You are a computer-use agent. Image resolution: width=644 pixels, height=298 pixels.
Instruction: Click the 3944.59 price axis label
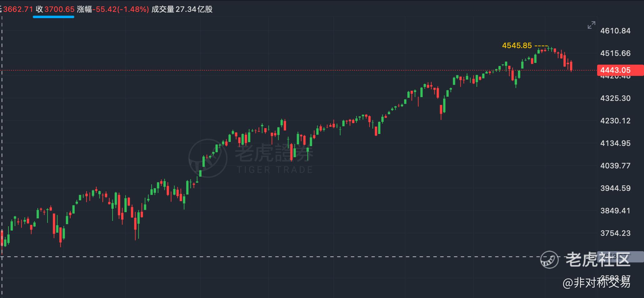click(x=615, y=188)
